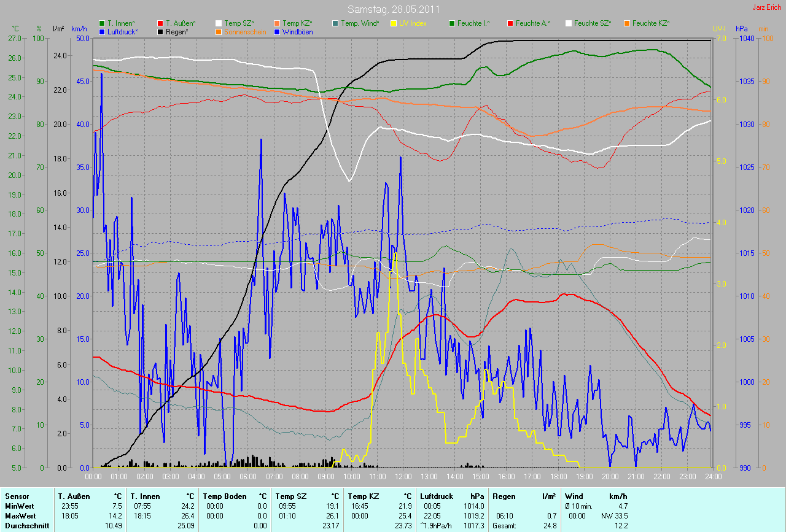This screenshot has height=532, width=786.
Task: Click the orange Temp KZ legend marker
Action: pos(278,23)
